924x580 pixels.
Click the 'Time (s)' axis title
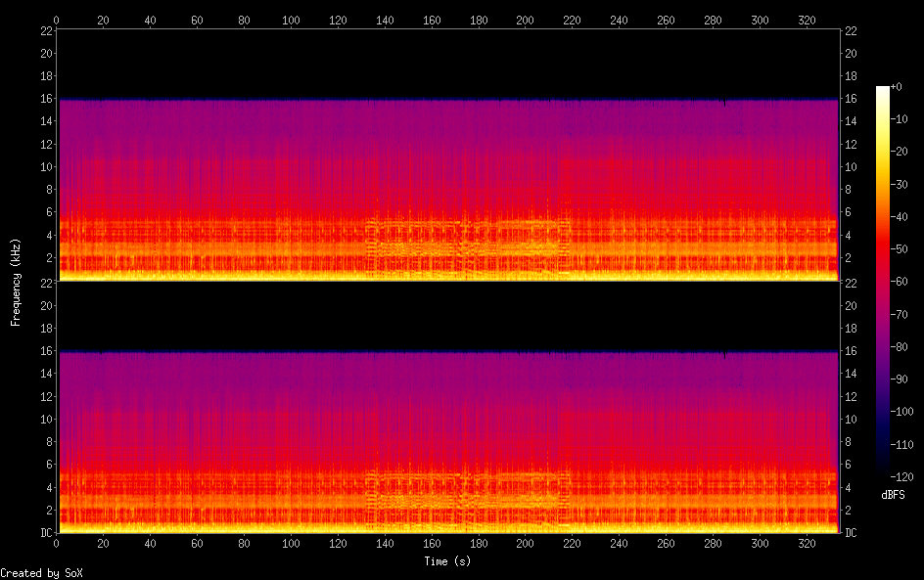tap(447, 561)
